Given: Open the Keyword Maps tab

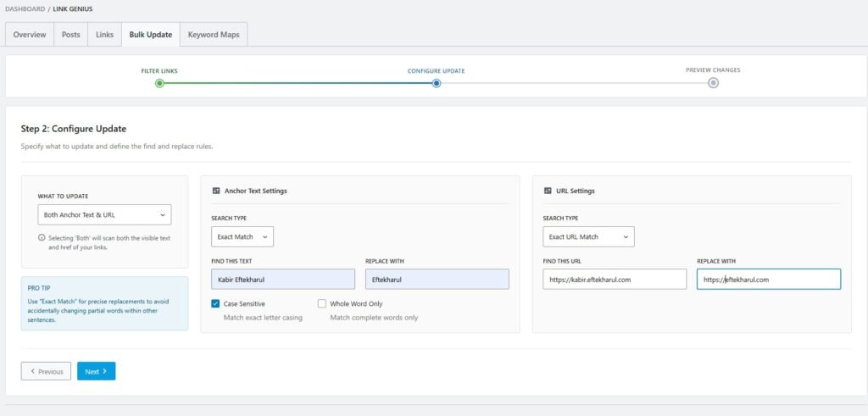Looking at the screenshot, I should coord(213,35).
